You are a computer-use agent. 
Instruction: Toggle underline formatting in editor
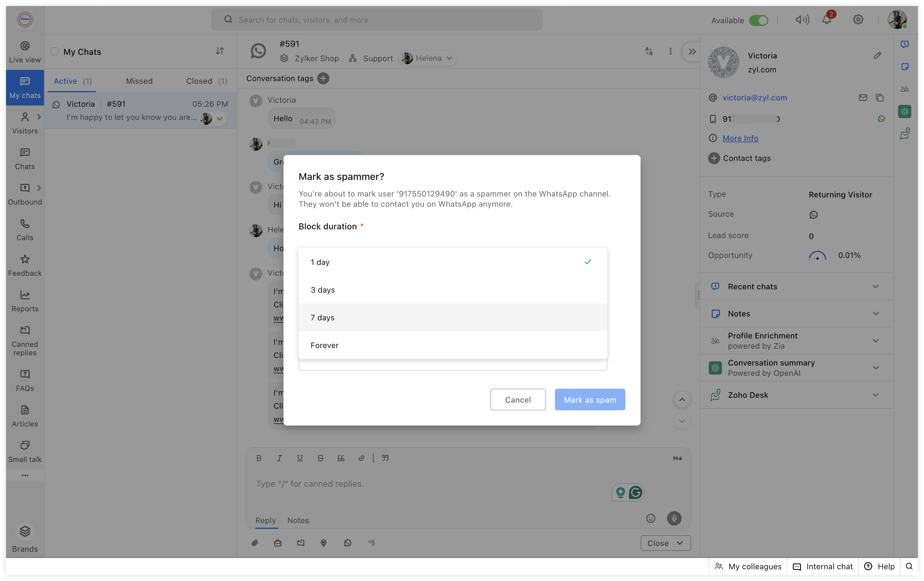300,458
